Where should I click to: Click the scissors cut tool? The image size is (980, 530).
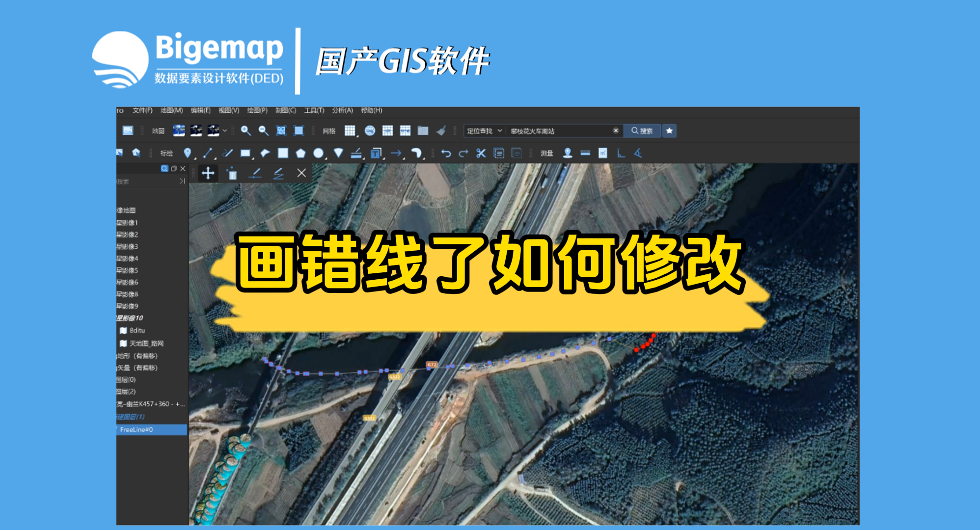tap(481, 153)
